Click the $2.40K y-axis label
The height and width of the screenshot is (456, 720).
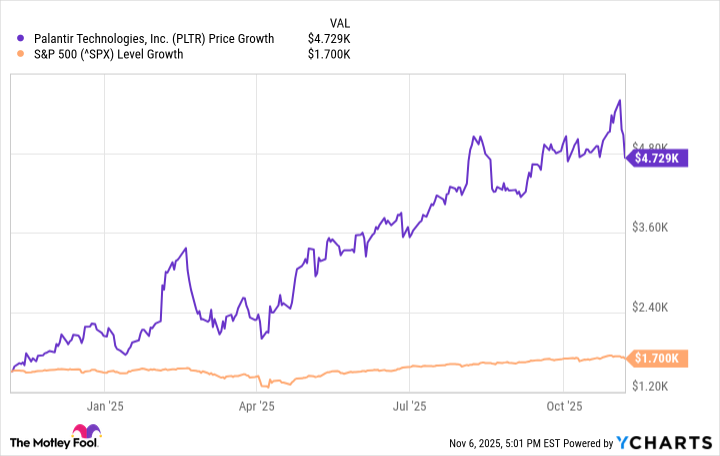(x=650, y=307)
